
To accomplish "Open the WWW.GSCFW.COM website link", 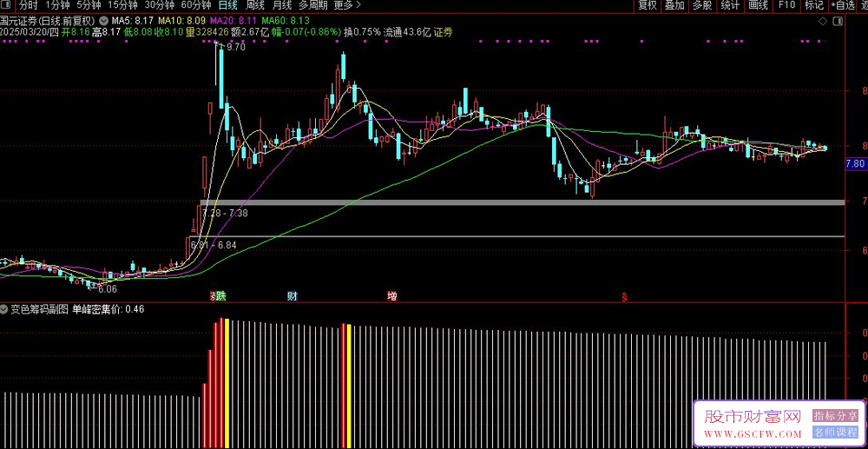I will (753, 433).
